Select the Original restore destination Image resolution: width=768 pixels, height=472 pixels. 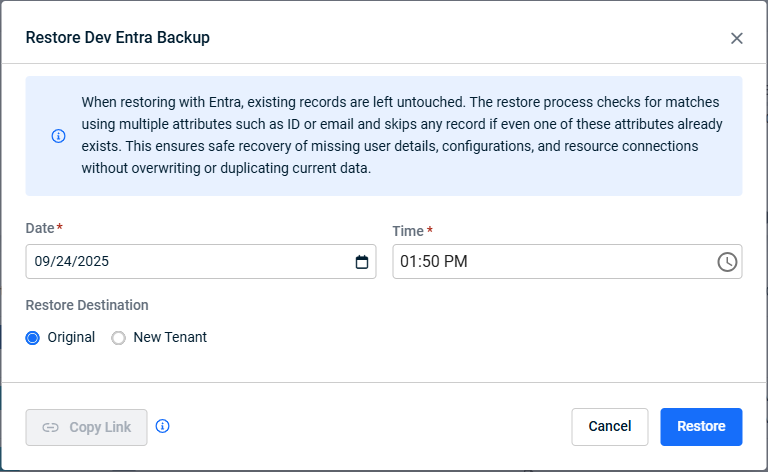point(34,338)
